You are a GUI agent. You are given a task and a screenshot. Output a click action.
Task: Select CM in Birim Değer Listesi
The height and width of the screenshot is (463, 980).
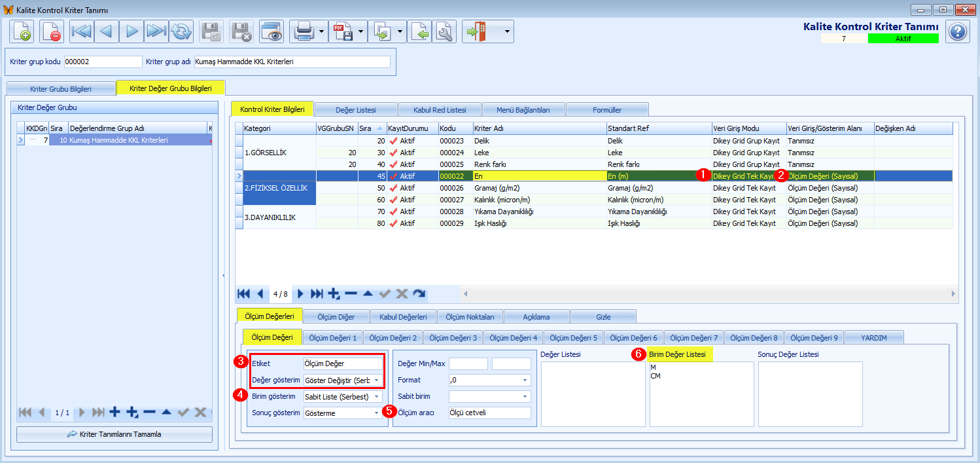(656, 377)
